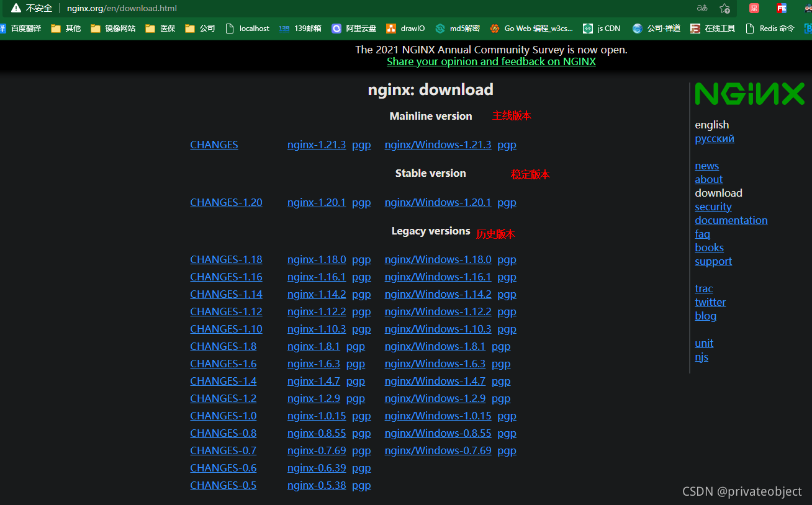Click the NGINX logo
This screenshot has width=812, height=505.
pyautogui.click(x=750, y=94)
